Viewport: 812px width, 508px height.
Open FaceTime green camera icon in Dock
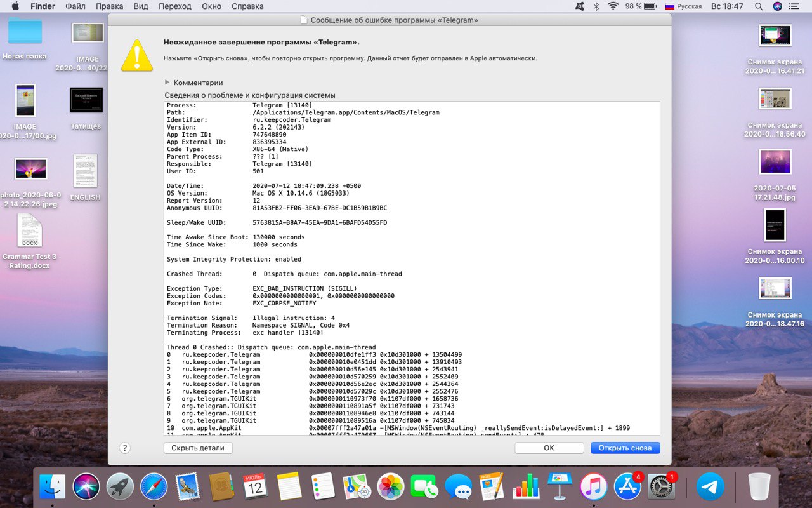(x=424, y=487)
